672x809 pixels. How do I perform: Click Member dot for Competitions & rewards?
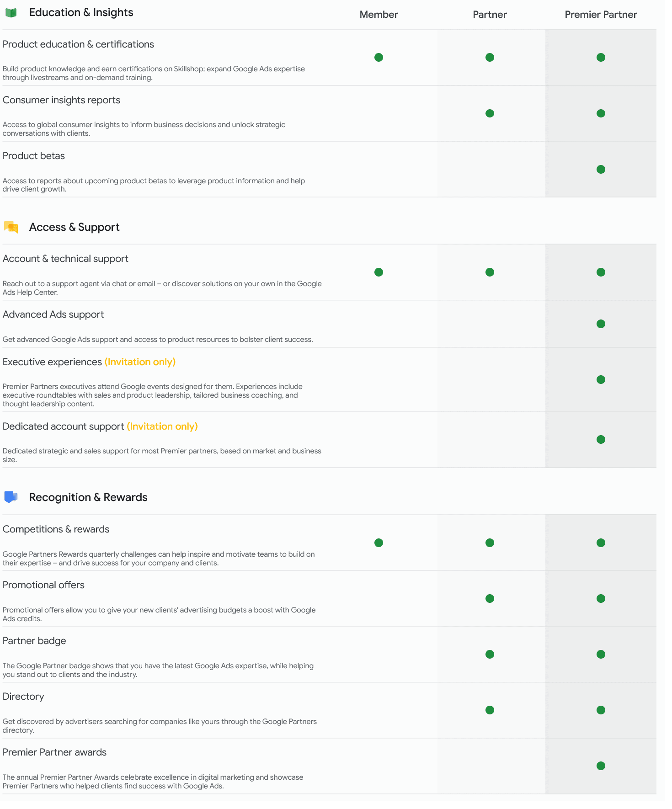click(x=379, y=543)
